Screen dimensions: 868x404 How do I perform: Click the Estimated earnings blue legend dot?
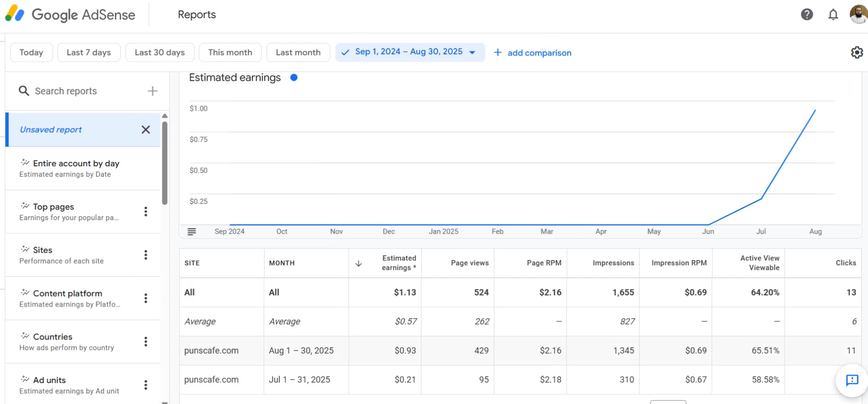coord(294,77)
